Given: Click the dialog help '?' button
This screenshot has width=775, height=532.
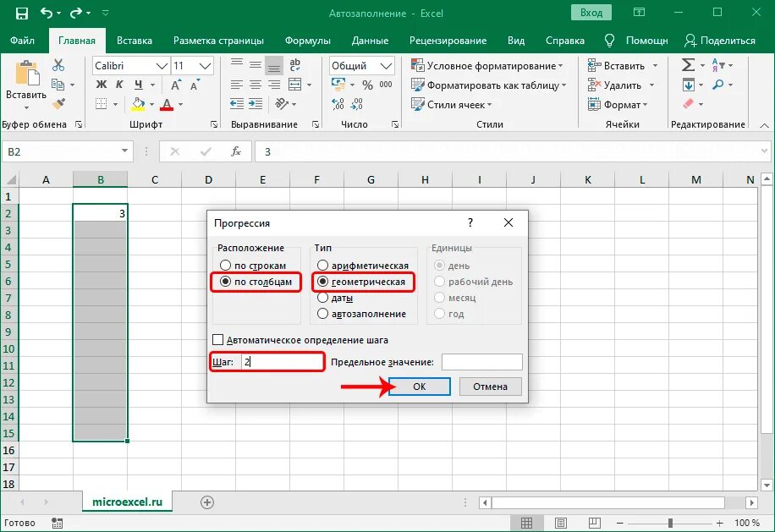Looking at the screenshot, I should point(470,222).
